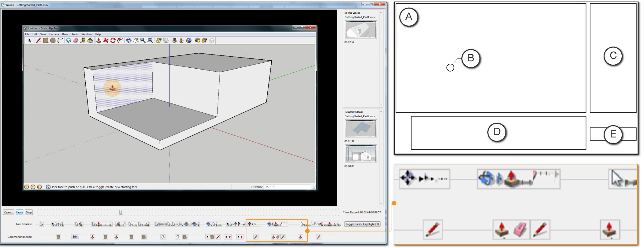Open SketchUp's Edit menu in the menu bar
The image size is (644, 248).
[x=35, y=34]
